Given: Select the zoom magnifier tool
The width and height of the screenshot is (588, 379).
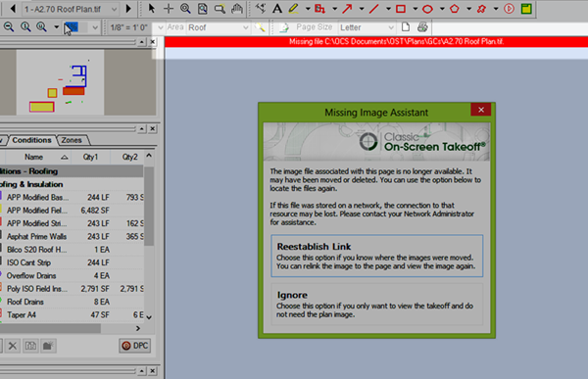Looking at the screenshot, I should [x=185, y=8].
